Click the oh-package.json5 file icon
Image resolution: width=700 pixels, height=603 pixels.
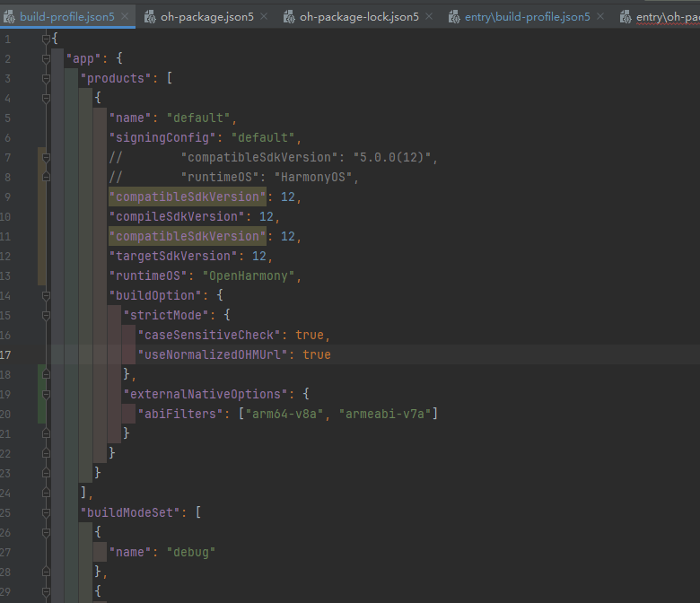point(150,17)
